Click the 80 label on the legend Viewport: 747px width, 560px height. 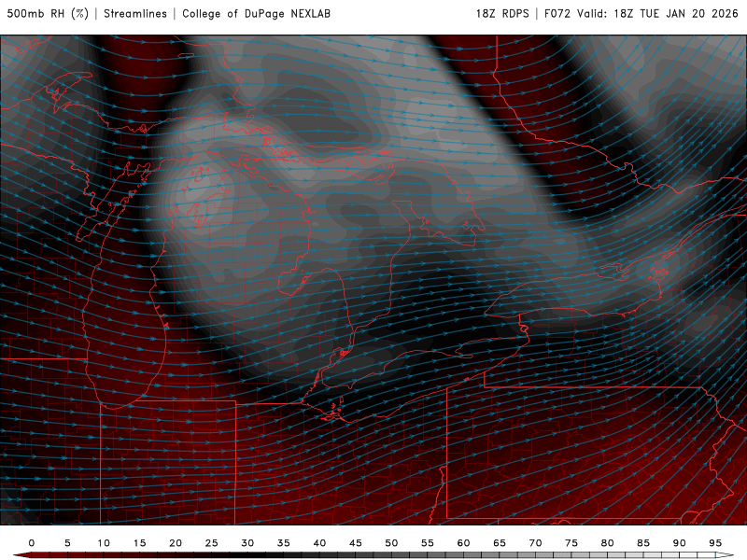point(608,543)
